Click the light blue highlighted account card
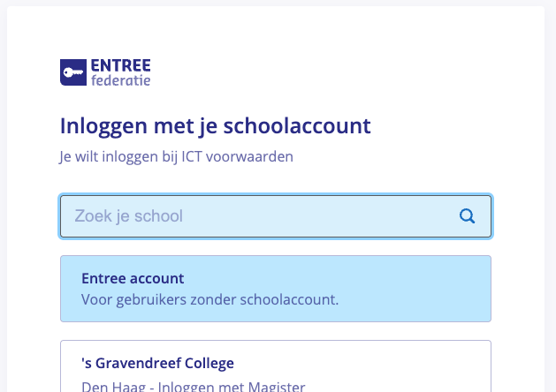 point(276,289)
